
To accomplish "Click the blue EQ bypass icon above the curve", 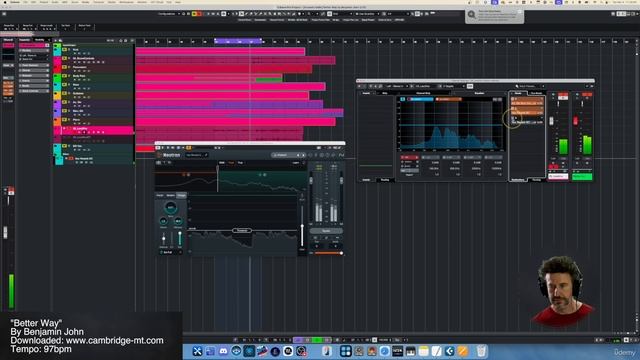I will click(x=402, y=99).
